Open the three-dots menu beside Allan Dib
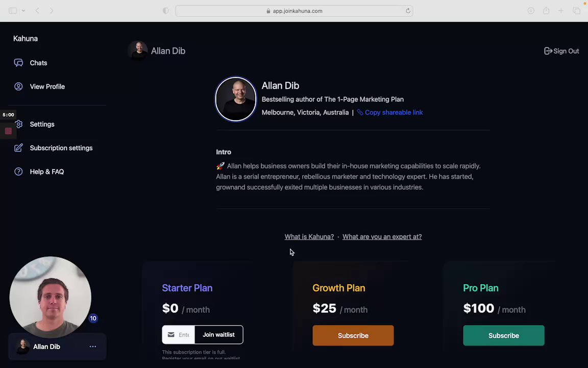Screen dimensions: 588x368 pos(92,346)
